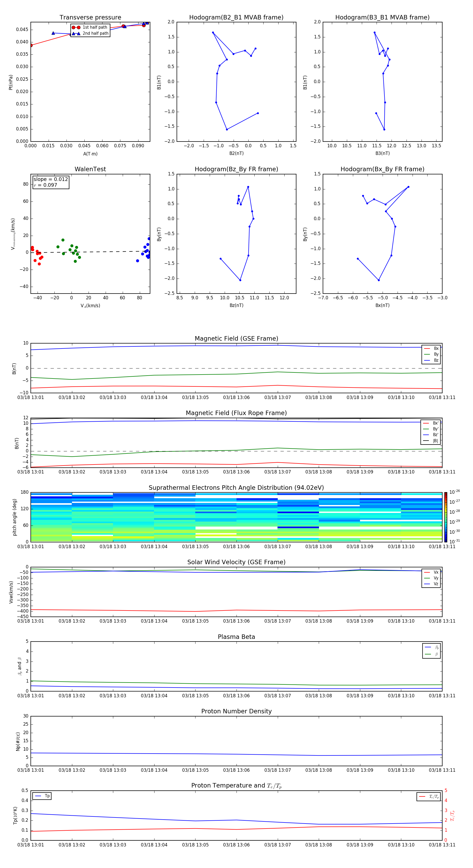Click the "Bx'" legend entry in Flux Rope plot
This screenshot has height=868, width=473.
pos(431,423)
